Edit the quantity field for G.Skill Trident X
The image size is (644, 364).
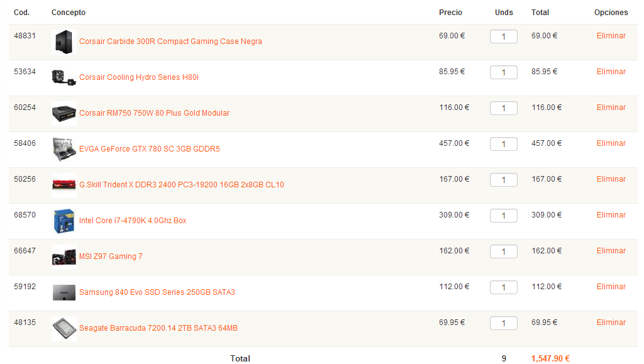coord(503,180)
